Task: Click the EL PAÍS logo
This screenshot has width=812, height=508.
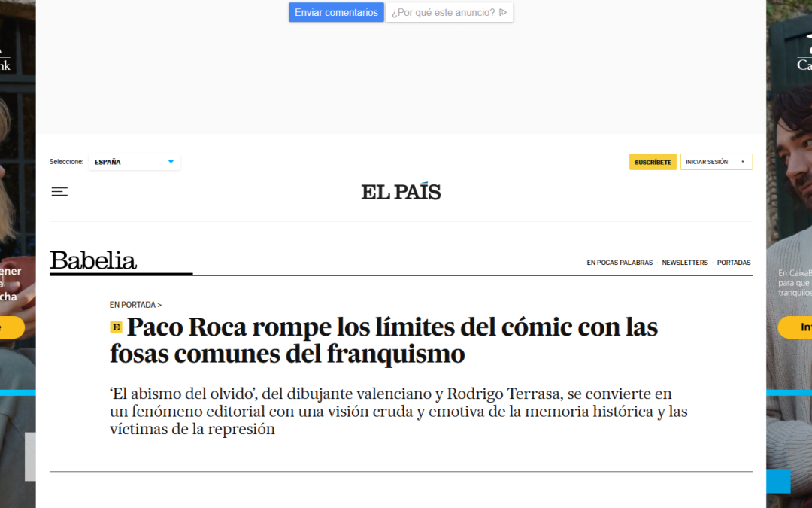Action: tap(401, 192)
